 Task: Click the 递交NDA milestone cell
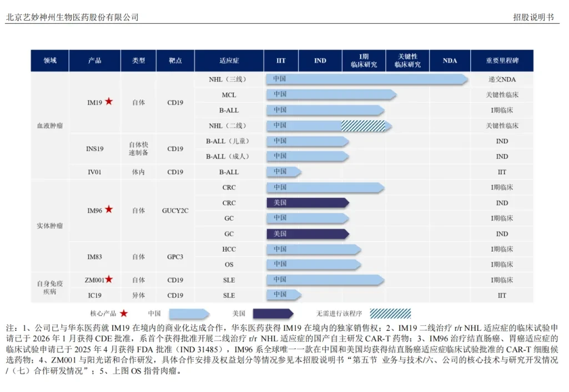[502, 79]
